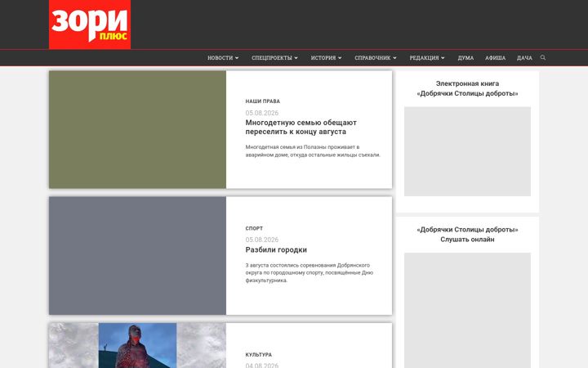Click excerpt Многодетная семья из Полазны проживает
Viewport: 588px width, 368px height.
313,150
